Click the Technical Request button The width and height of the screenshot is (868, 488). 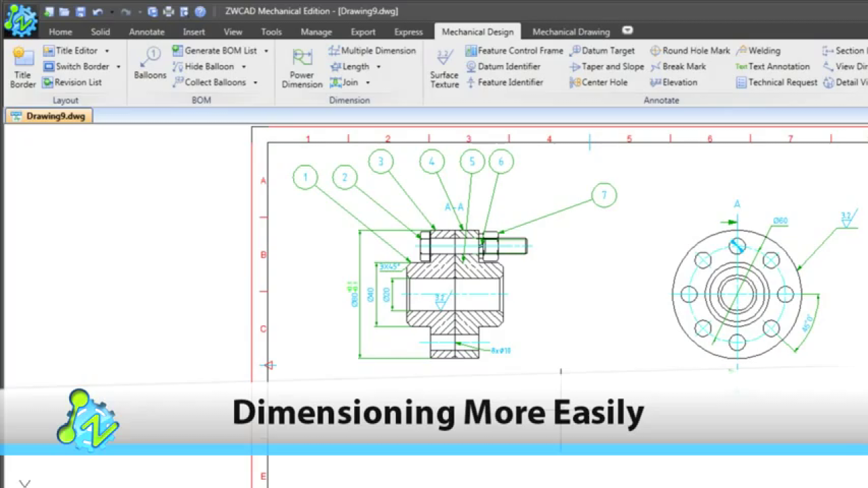pyautogui.click(x=776, y=82)
